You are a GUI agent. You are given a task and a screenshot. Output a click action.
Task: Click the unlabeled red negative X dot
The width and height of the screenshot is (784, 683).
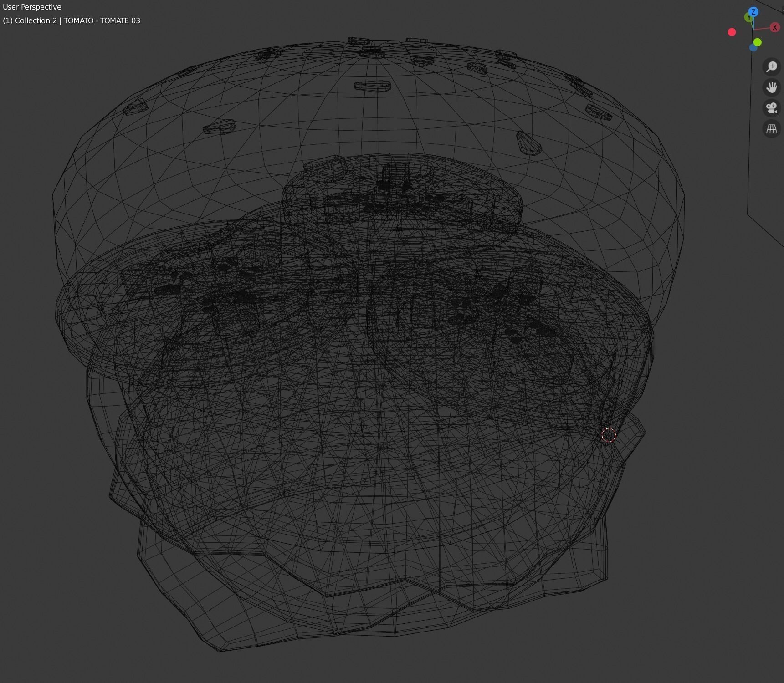click(x=732, y=32)
